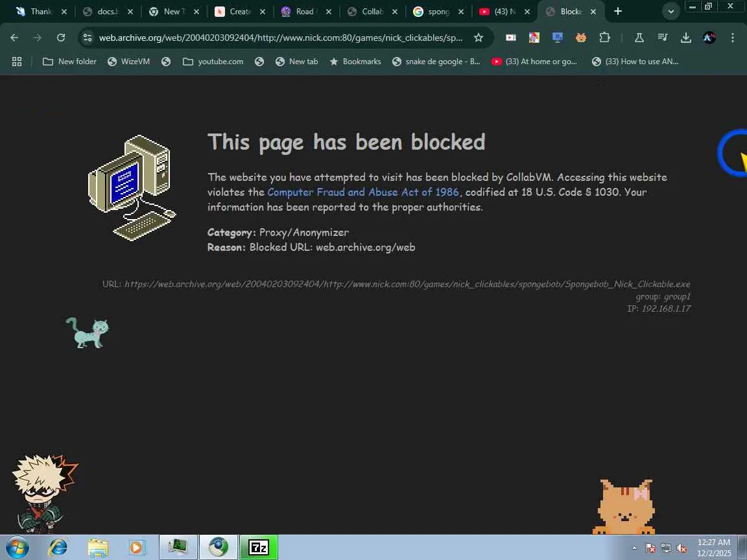Click the orange pixel cat sprite

point(625,507)
